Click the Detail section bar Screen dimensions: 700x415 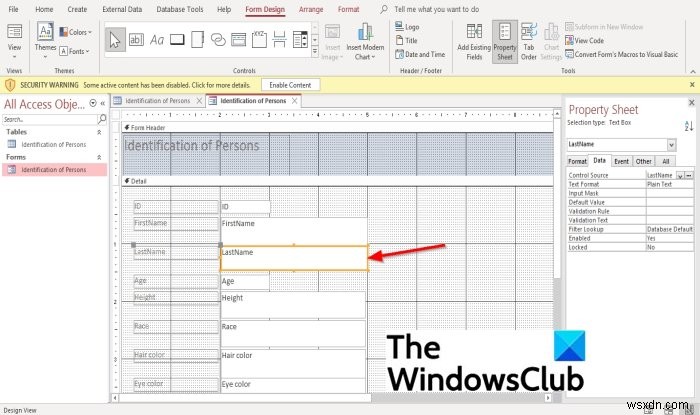tap(338, 181)
